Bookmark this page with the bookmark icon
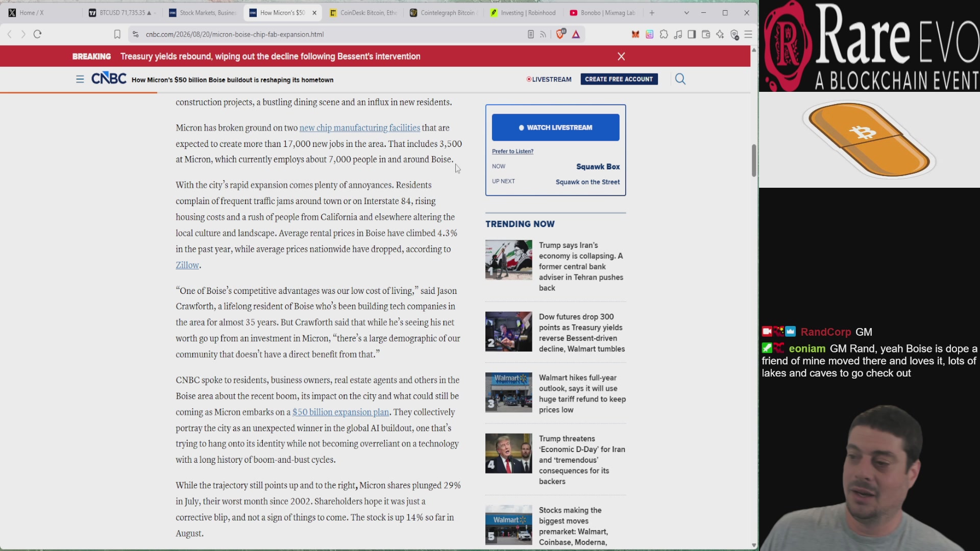 (x=117, y=34)
